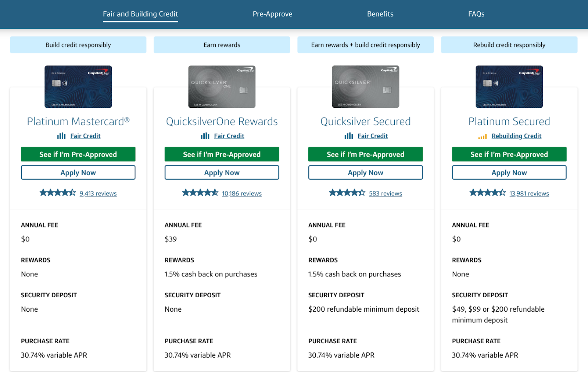Select 30.74% variable APR under Platinum Mastercard
Image resolution: width=588 pixels, height=380 pixels.
[54, 355]
